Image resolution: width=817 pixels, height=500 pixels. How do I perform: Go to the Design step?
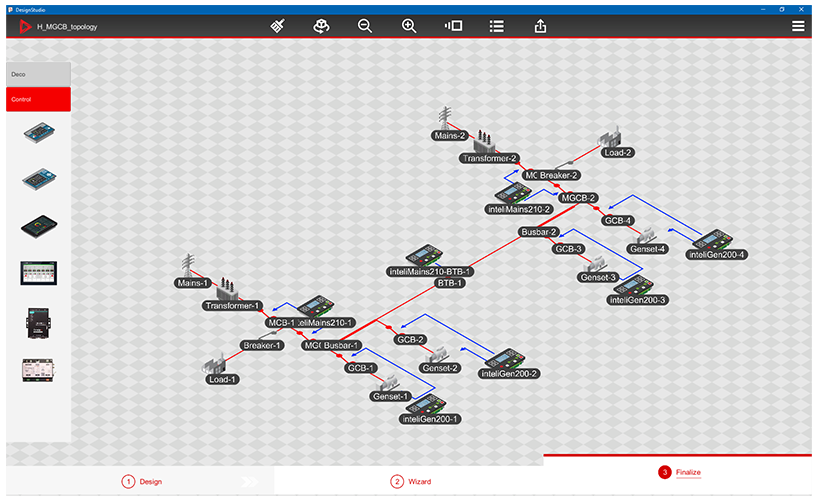point(142,482)
